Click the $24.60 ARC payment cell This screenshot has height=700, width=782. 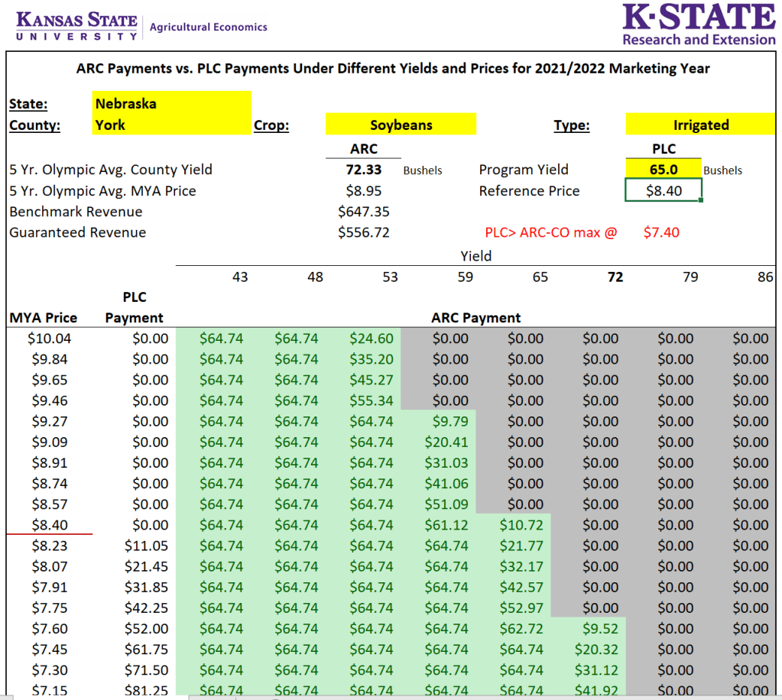click(371, 339)
